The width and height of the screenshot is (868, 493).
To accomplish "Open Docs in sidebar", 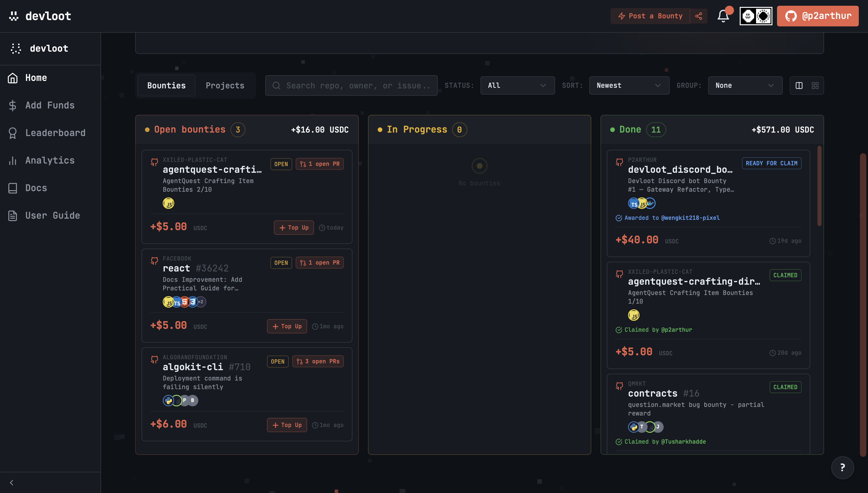I will 50,188.
